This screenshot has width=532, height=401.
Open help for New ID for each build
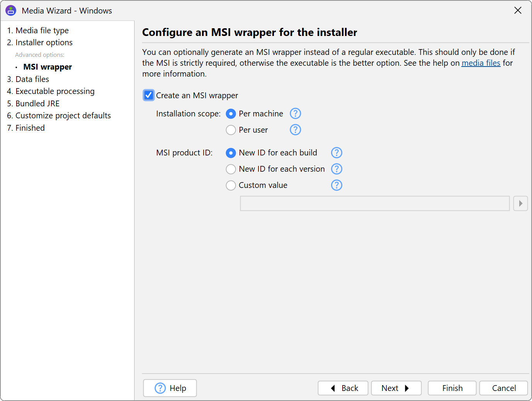point(337,153)
